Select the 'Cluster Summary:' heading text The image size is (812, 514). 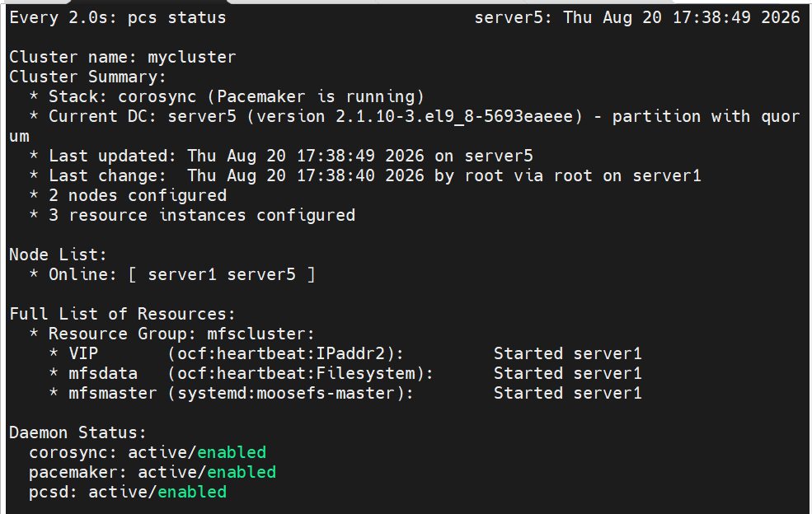tap(87, 77)
